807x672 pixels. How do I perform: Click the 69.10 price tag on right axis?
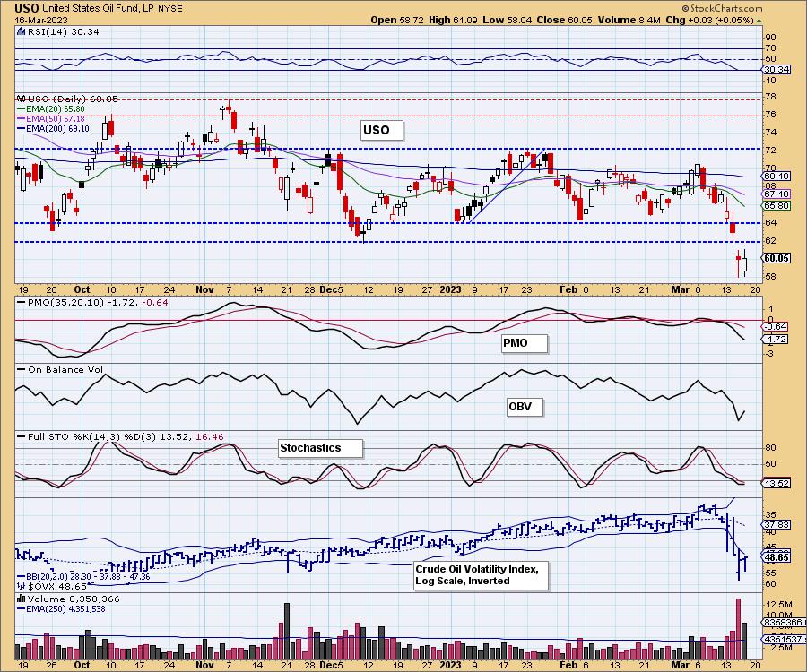pyautogui.click(x=777, y=176)
